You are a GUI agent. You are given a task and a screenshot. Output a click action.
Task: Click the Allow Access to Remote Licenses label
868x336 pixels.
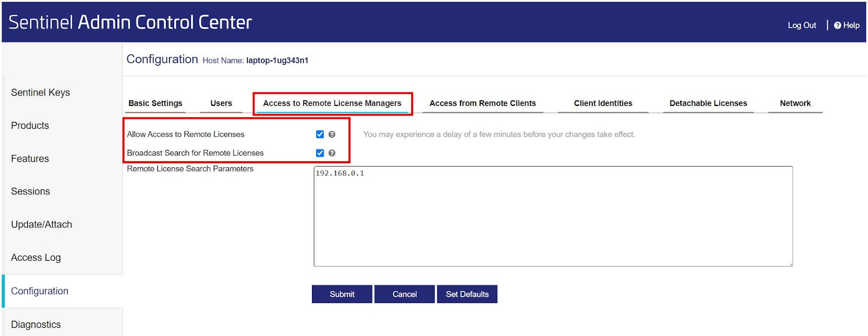tap(186, 134)
